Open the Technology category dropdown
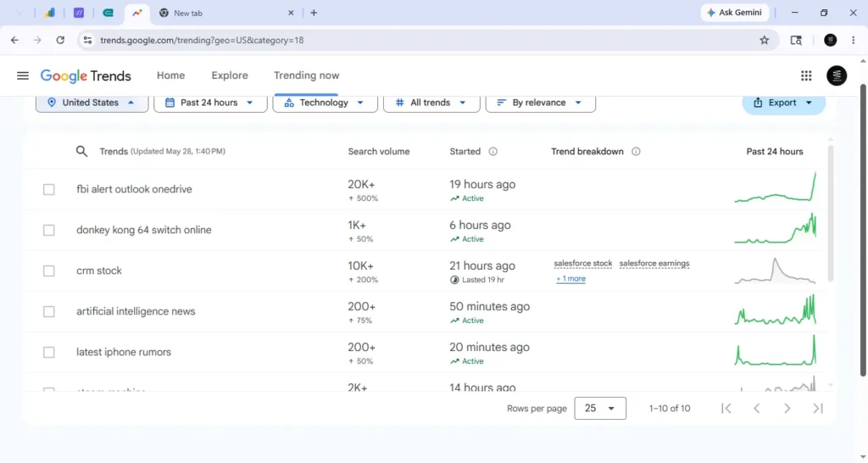The height and width of the screenshot is (463, 868). tap(325, 103)
